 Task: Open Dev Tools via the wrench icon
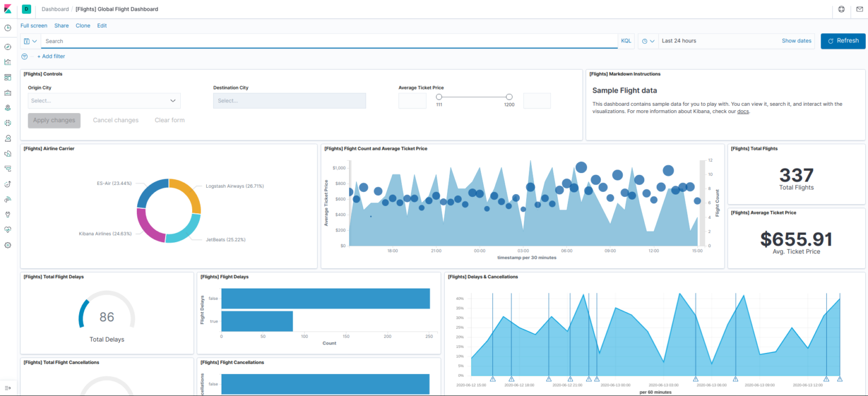(x=8, y=214)
